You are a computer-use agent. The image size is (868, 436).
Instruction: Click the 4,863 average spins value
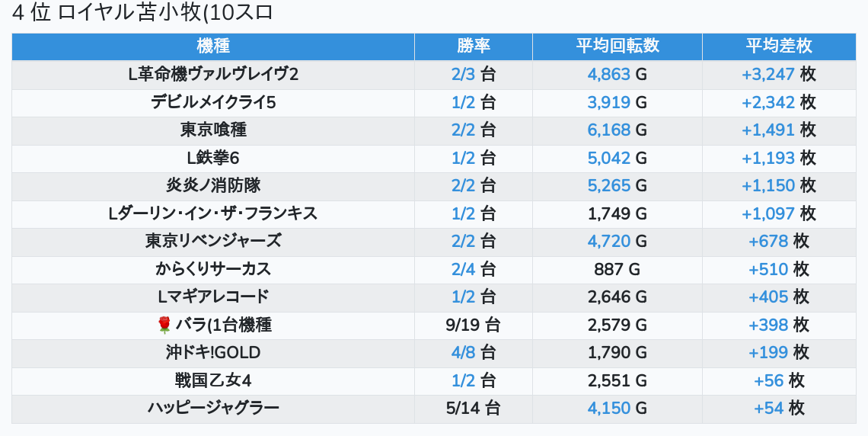coord(608,74)
